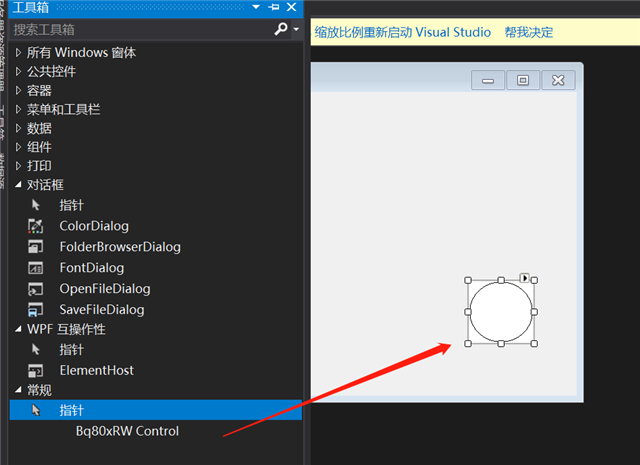Select Bq80xRW Control toolbox item
640x465 pixels.
coord(127,431)
